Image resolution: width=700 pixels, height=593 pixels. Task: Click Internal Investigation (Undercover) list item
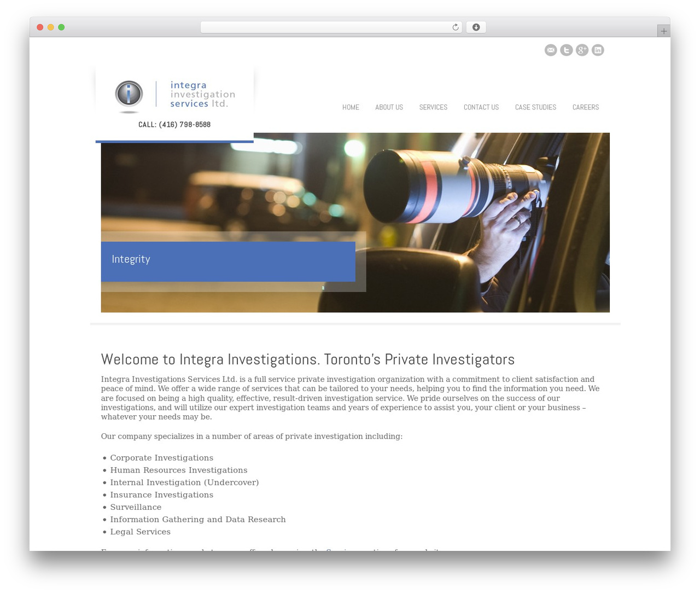coord(184,482)
